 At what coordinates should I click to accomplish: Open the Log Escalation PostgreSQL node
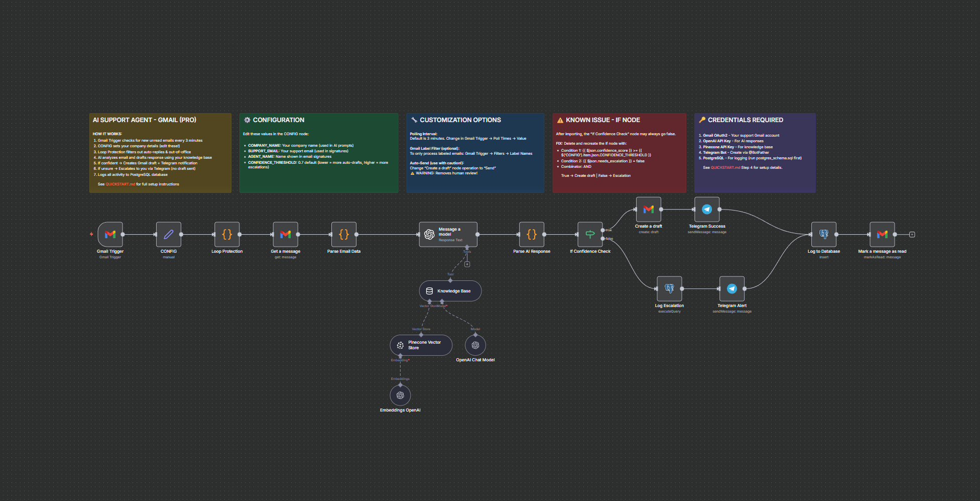[x=669, y=289]
